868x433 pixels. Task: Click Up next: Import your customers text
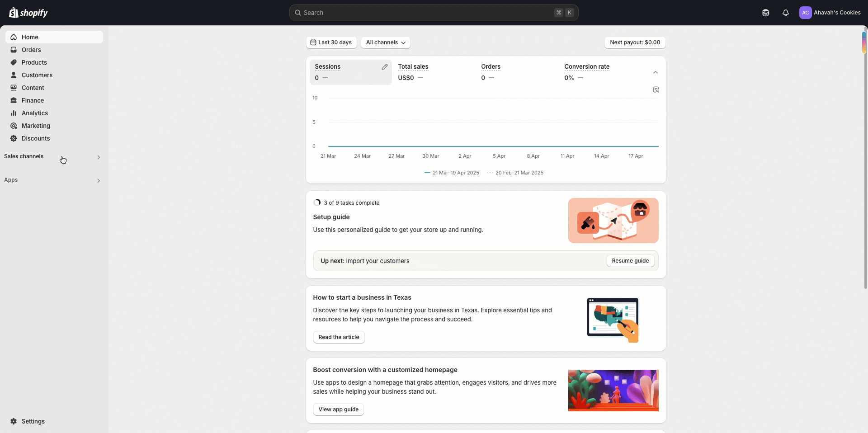tap(365, 261)
